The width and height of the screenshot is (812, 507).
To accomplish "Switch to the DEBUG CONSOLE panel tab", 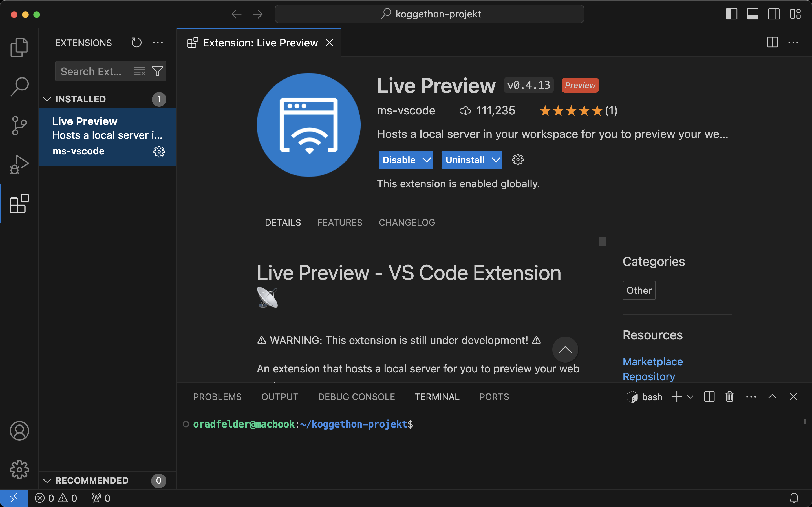I will tap(356, 397).
